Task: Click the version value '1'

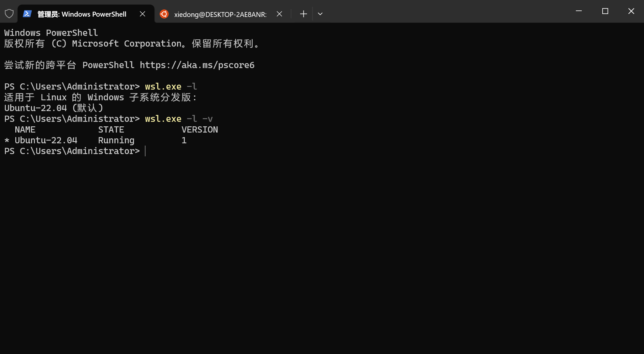Action: point(184,140)
